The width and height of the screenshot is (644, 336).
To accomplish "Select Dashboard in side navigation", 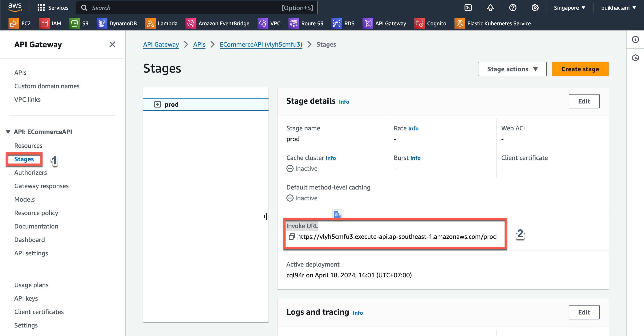I will pos(30,240).
